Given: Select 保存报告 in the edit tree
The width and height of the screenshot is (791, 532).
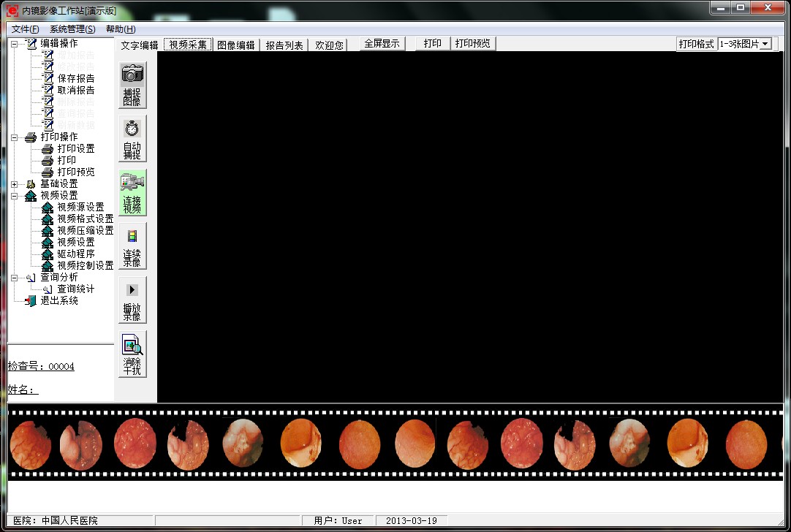Looking at the screenshot, I should coord(75,78).
